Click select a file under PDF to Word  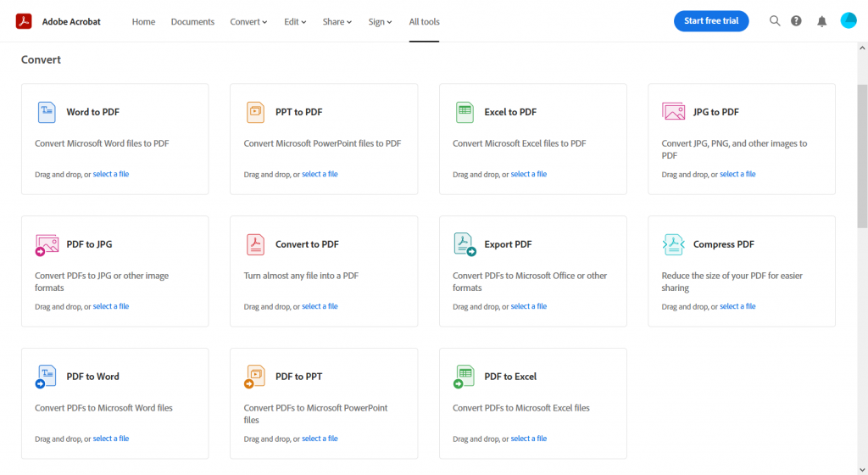(x=111, y=439)
